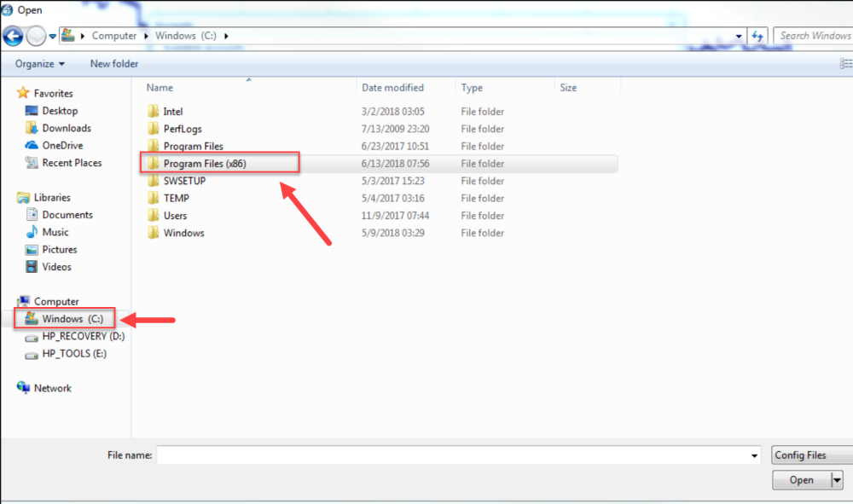
Task: Open the Config Files type filter
Action: tap(812, 455)
